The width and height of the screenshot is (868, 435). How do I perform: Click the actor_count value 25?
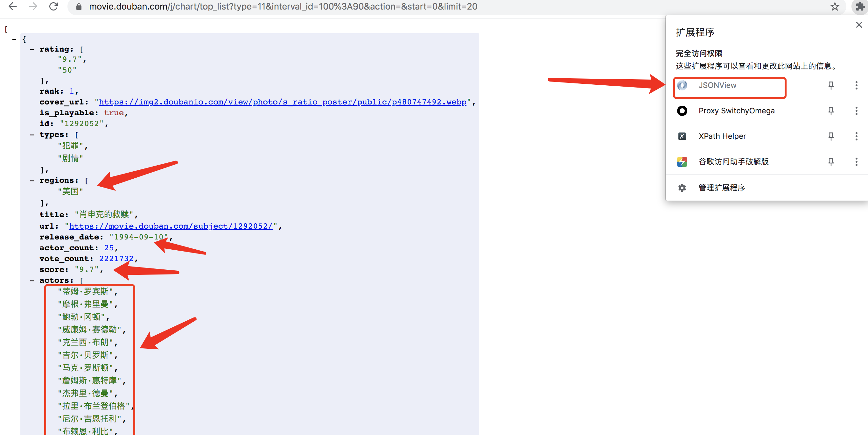pos(109,248)
